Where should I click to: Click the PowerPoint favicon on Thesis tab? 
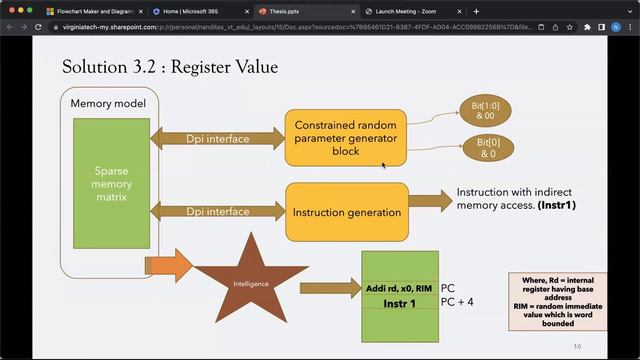pyautogui.click(x=262, y=11)
